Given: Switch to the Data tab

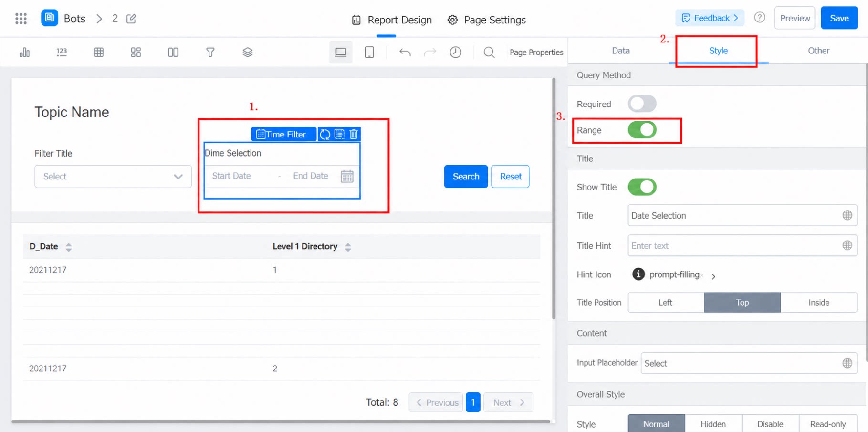Looking at the screenshot, I should click(620, 51).
